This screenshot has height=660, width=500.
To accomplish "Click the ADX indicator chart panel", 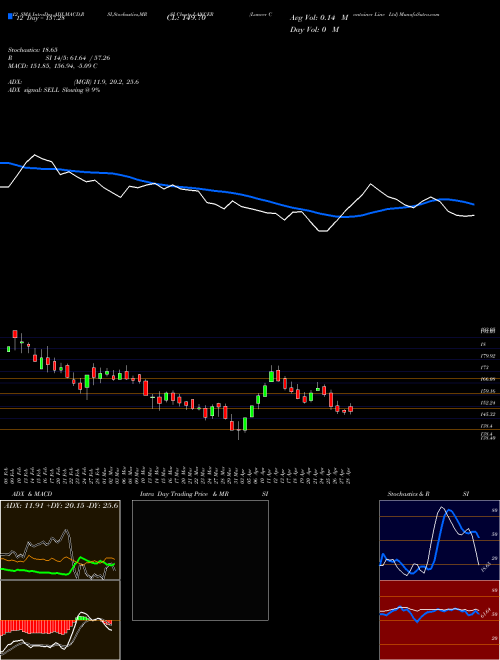I will pyautogui.click(x=60, y=540).
